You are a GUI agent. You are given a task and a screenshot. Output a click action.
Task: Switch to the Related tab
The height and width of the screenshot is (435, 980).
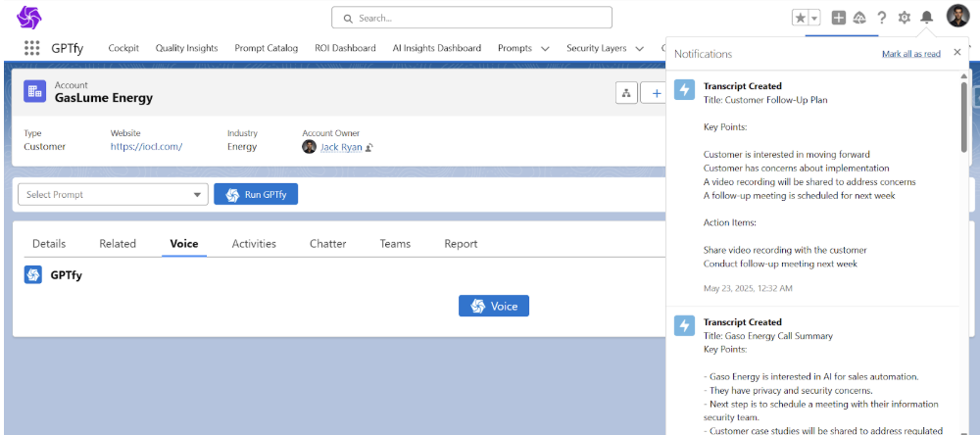point(118,244)
